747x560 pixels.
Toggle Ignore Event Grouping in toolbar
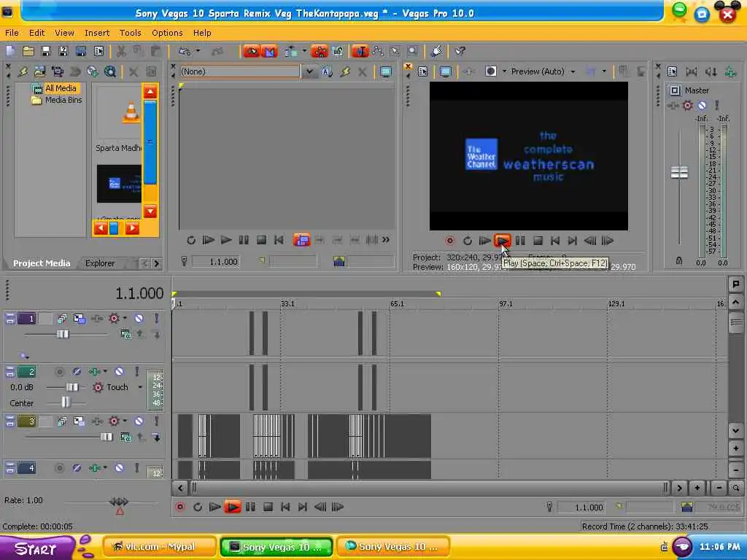(x=338, y=51)
